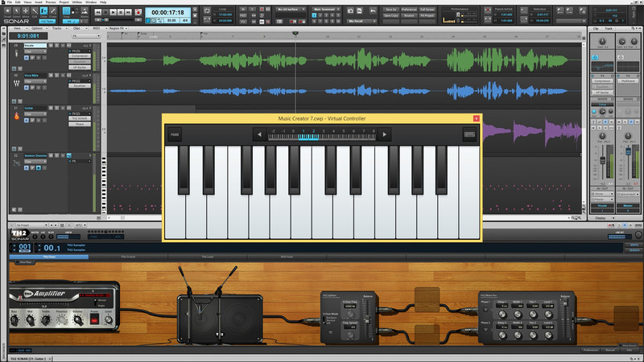Viewport: 644px width, 362px height.
Task: Open the Utilities menu
Action: pos(76,2)
